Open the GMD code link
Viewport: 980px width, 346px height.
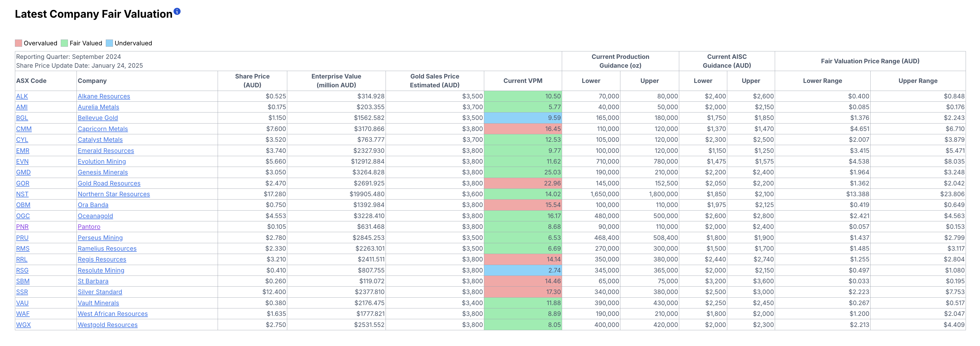pos(23,172)
